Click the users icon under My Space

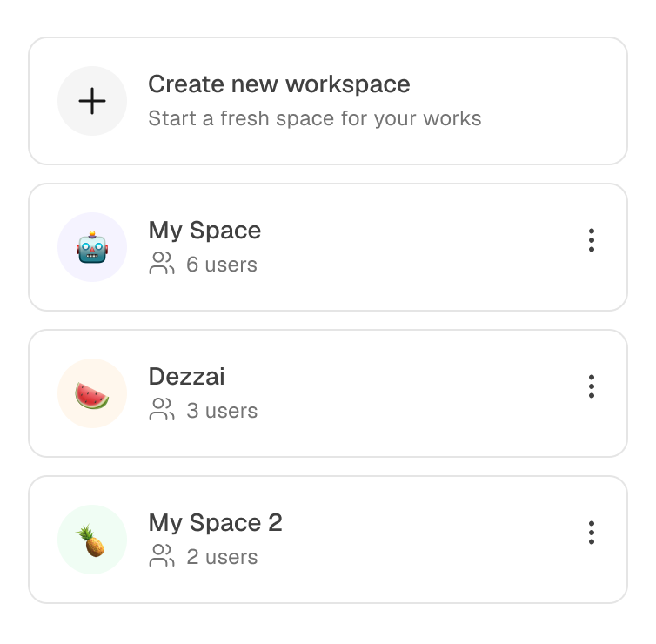[x=162, y=264]
